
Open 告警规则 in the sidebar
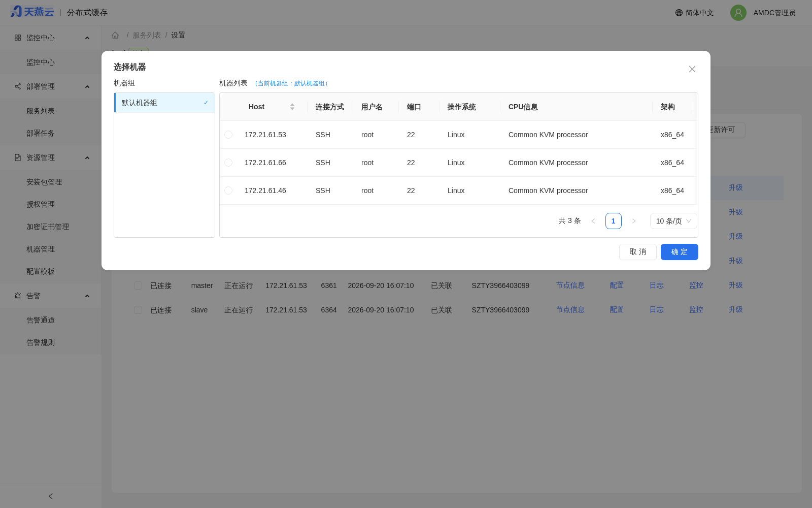tap(41, 342)
